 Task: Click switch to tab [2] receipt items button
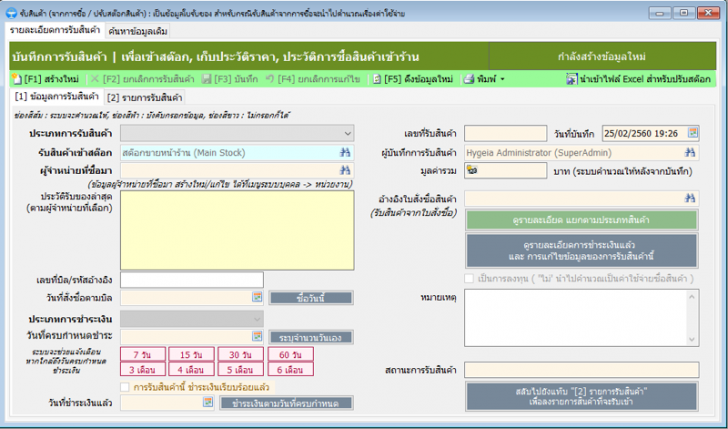pyautogui.click(x=581, y=396)
